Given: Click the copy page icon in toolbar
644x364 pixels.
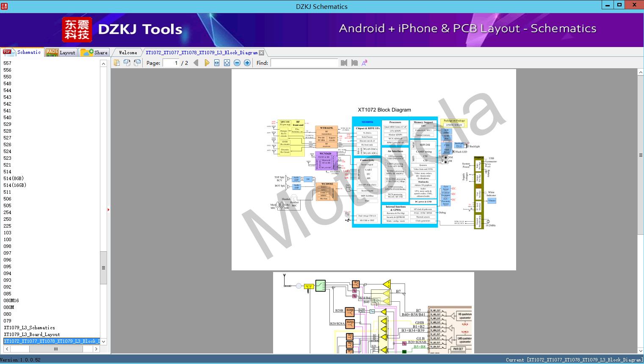Looking at the screenshot, I should click(x=117, y=63).
